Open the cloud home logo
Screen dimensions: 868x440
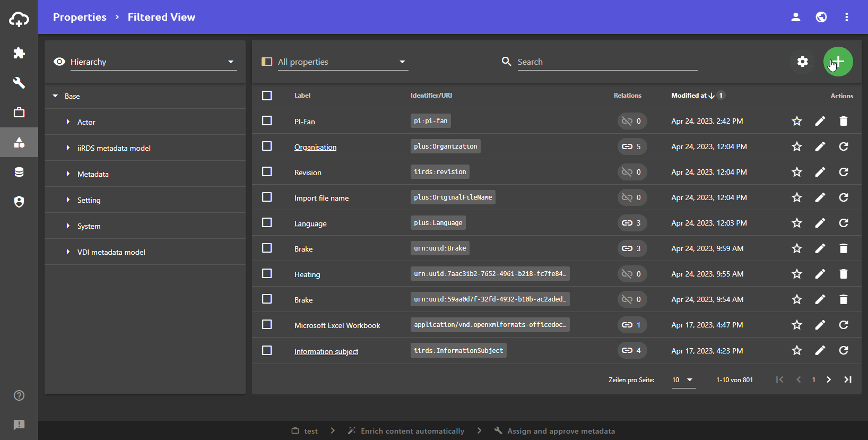click(x=19, y=20)
